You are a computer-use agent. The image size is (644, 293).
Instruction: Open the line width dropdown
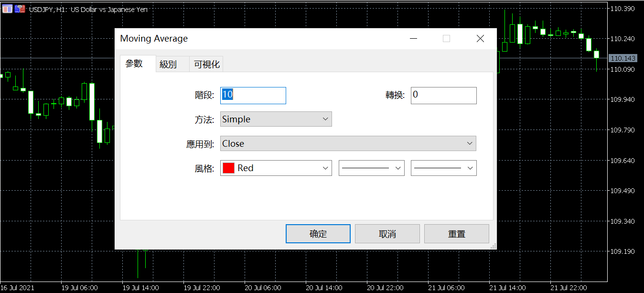click(x=444, y=168)
